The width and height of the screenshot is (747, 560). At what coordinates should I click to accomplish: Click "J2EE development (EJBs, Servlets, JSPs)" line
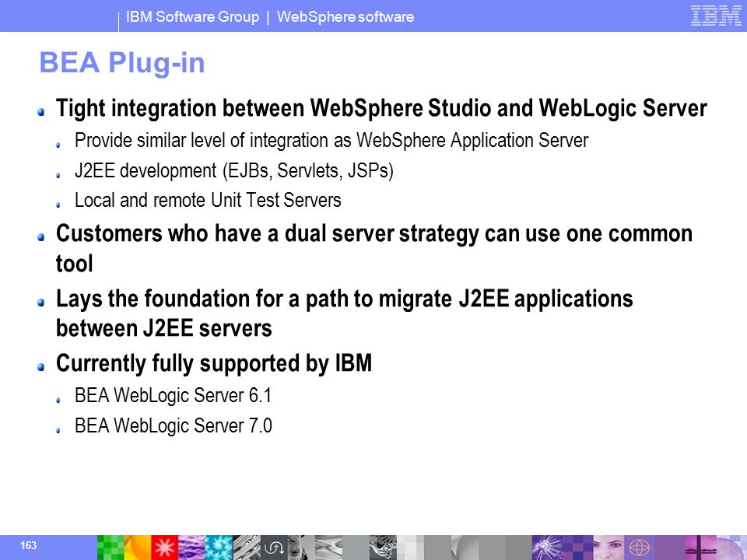tap(234, 170)
